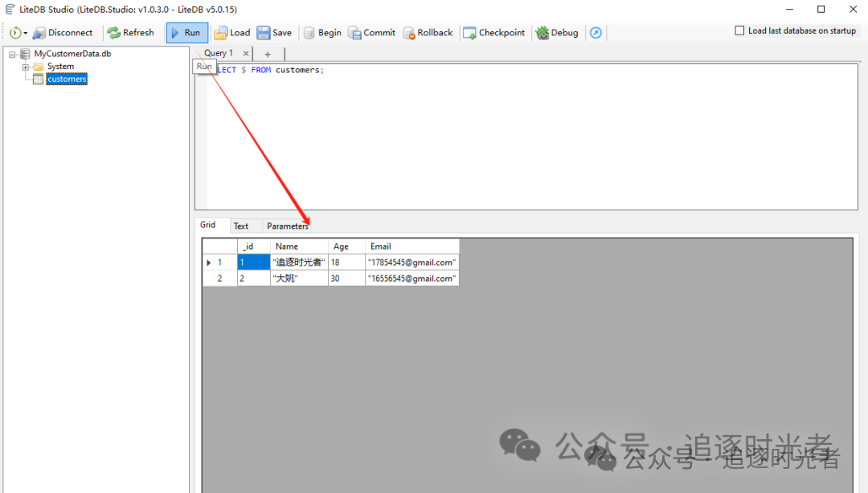Select the _id cell with value 2
The image size is (868, 493).
coord(253,279)
